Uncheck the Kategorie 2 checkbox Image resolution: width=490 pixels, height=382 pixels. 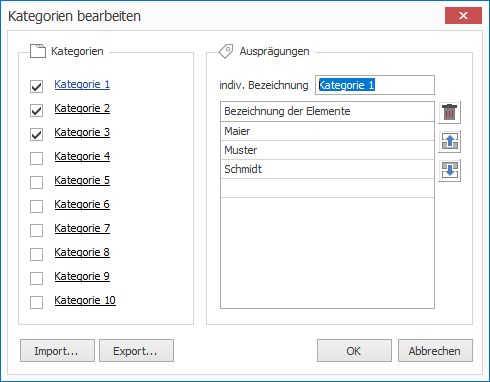pos(36,110)
